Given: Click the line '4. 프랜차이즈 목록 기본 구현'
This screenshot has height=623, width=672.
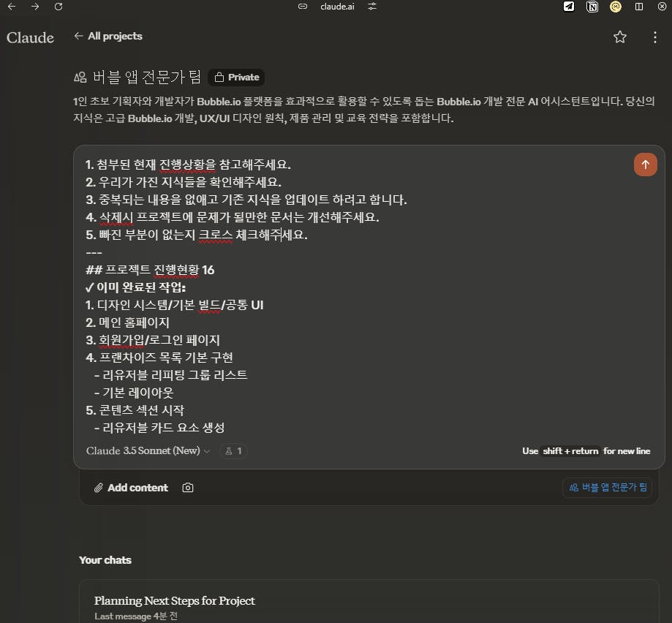Looking at the screenshot, I should click(159, 358).
